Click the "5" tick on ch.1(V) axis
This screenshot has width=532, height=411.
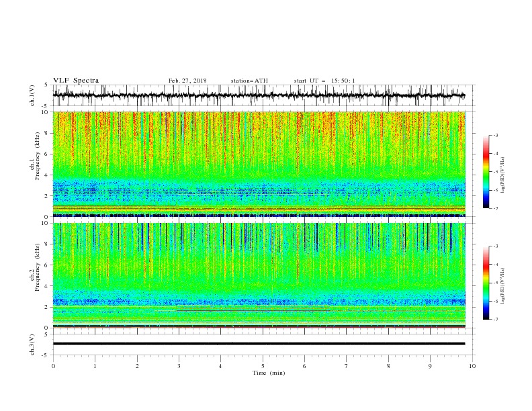point(46,85)
